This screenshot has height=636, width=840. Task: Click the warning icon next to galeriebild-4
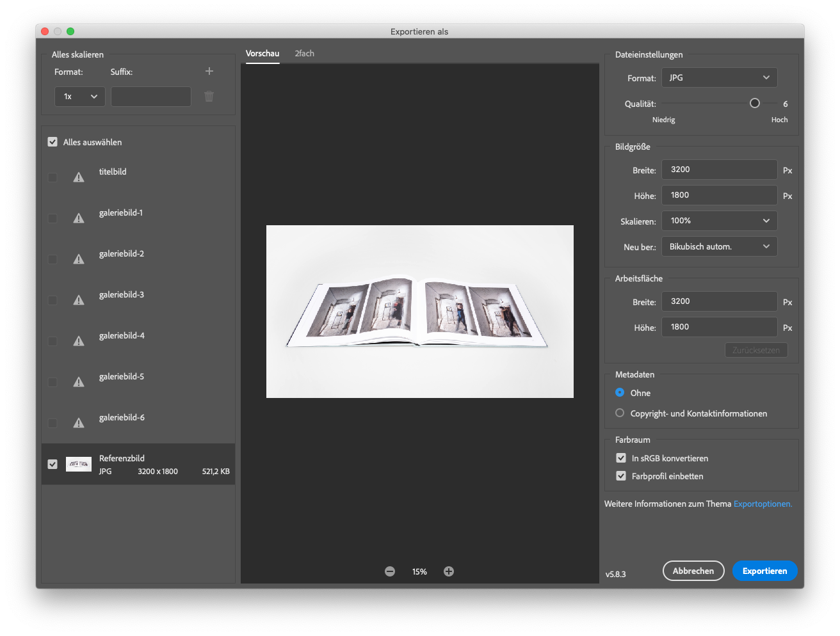tap(79, 341)
